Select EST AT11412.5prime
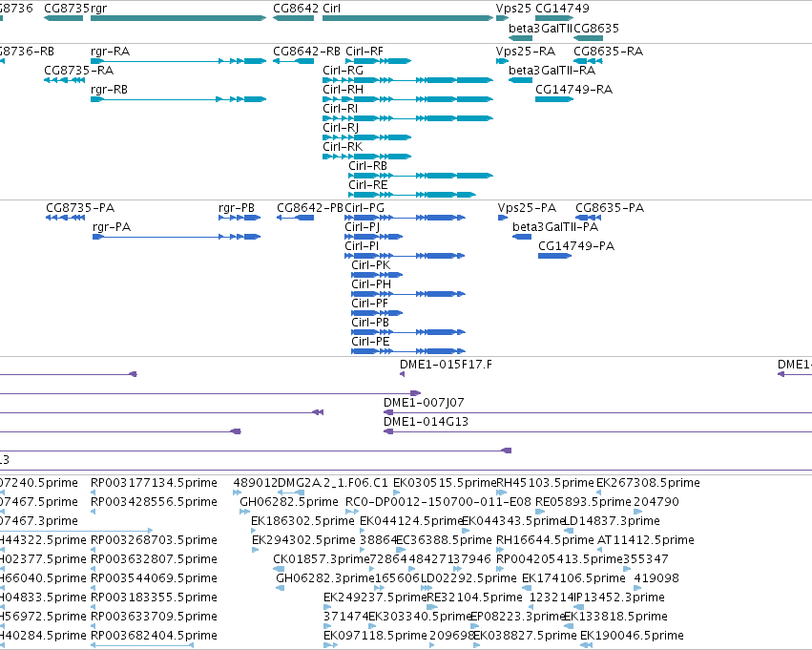This screenshot has height=650, width=812. point(601,550)
